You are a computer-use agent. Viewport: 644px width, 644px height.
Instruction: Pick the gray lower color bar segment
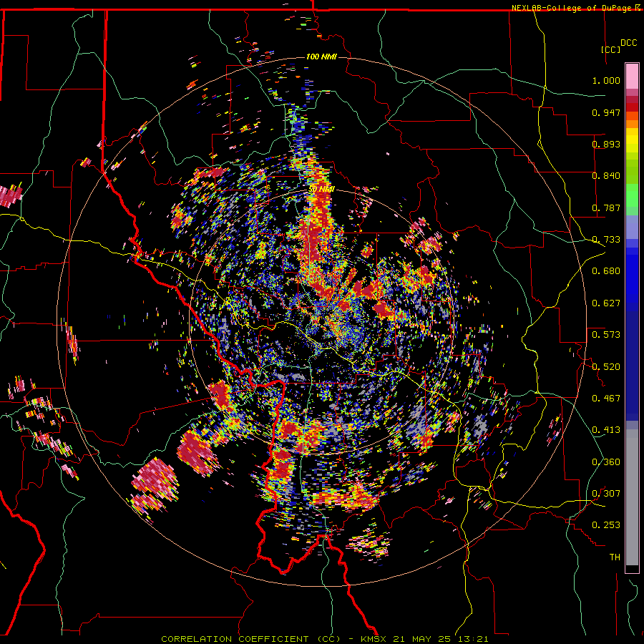click(632, 497)
